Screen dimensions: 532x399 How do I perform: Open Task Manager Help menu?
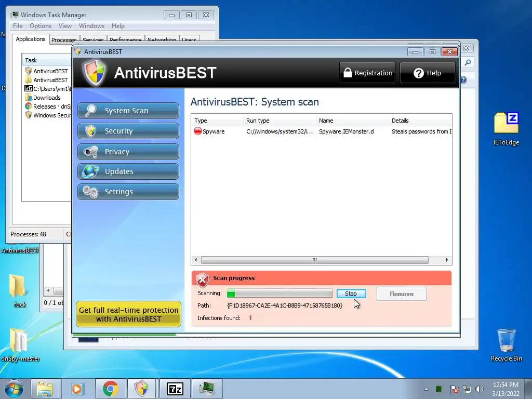pyautogui.click(x=118, y=26)
